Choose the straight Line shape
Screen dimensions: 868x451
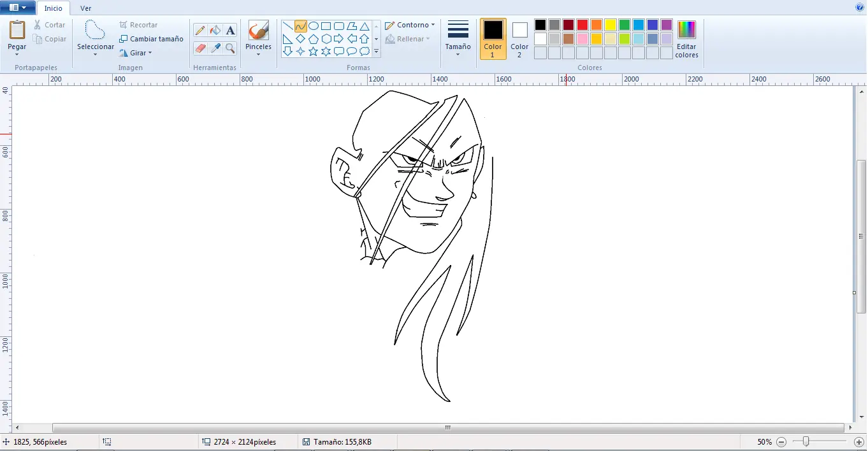click(288, 26)
